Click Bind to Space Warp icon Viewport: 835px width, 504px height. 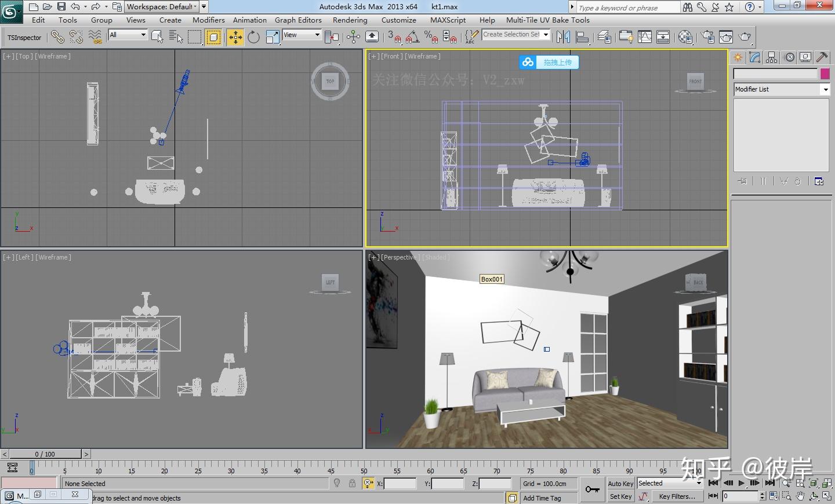coord(95,37)
